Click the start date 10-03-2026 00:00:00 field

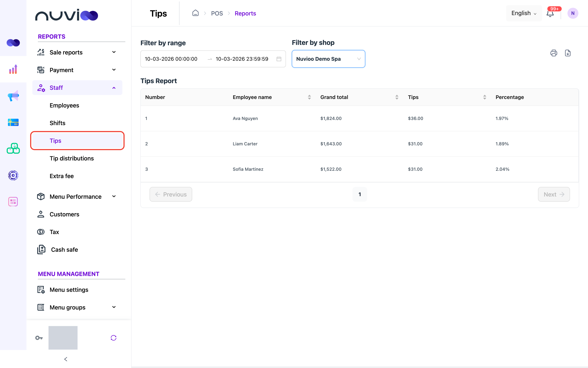point(171,59)
